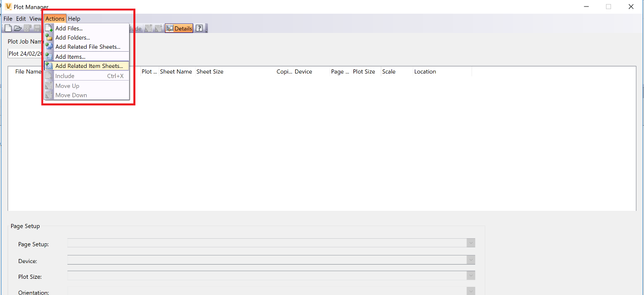Viewport: 644px width, 295px height.
Task: Close the open Actions menu
Action: point(55,19)
